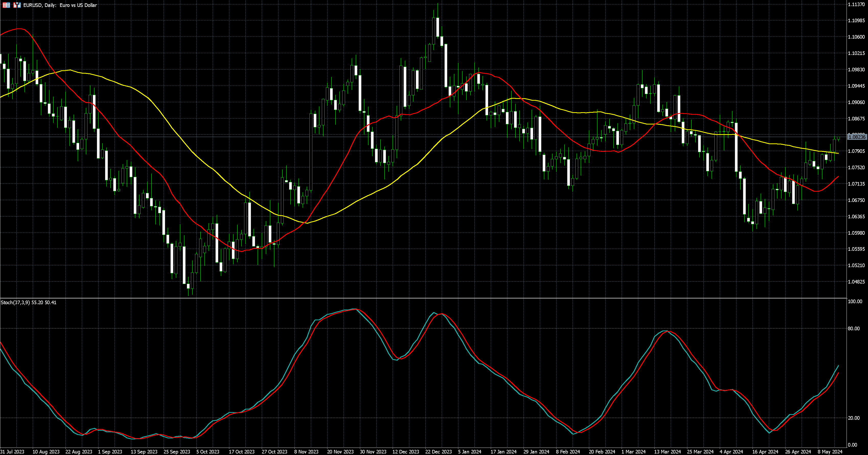Click the 1.09060 price scale label

(x=856, y=103)
